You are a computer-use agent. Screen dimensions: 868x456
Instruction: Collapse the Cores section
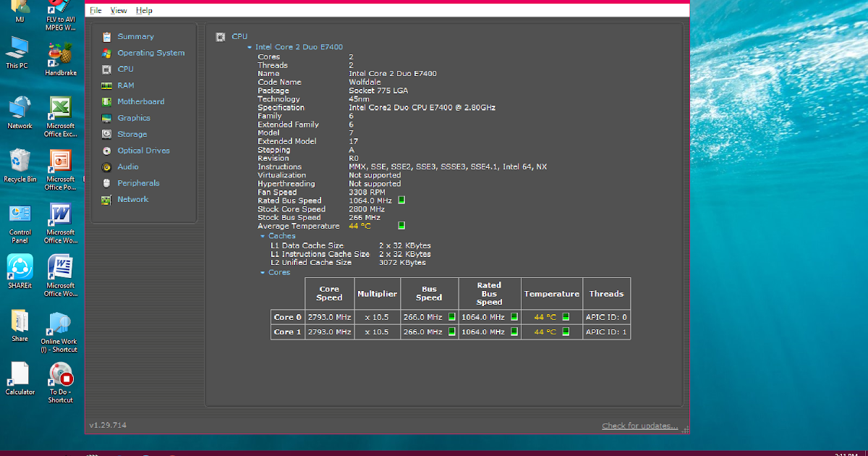[263, 273]
